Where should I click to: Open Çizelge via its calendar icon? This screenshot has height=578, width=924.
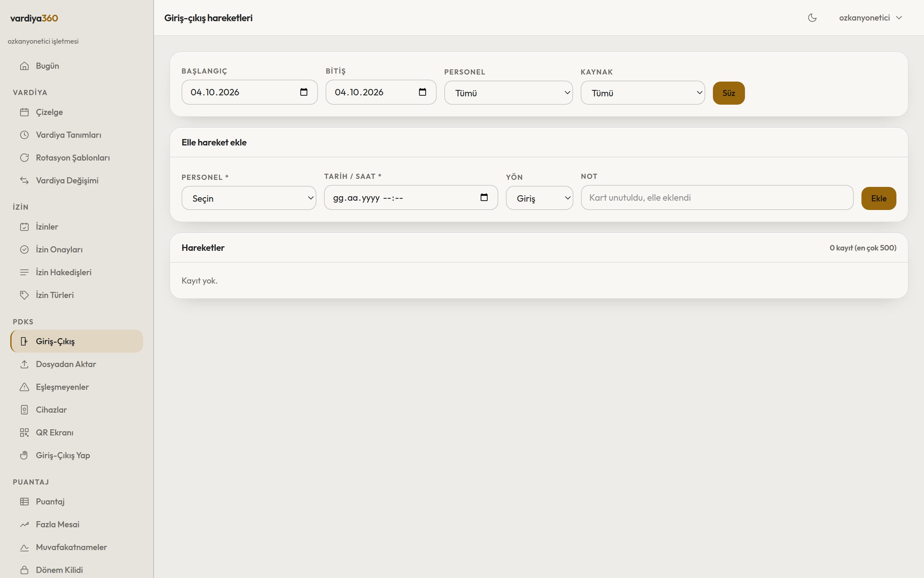click(x=24, y=112)
